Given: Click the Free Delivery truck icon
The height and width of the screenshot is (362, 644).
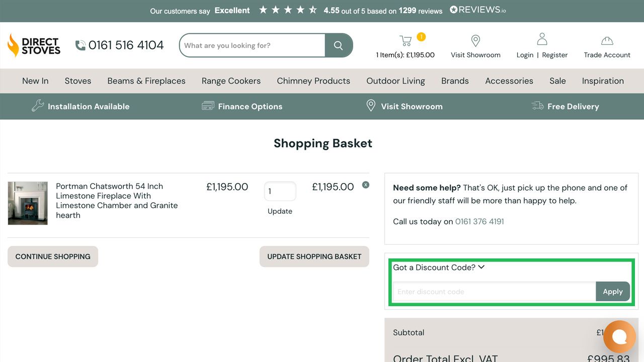Looking at the screenshot, I should tap(537, 106).
